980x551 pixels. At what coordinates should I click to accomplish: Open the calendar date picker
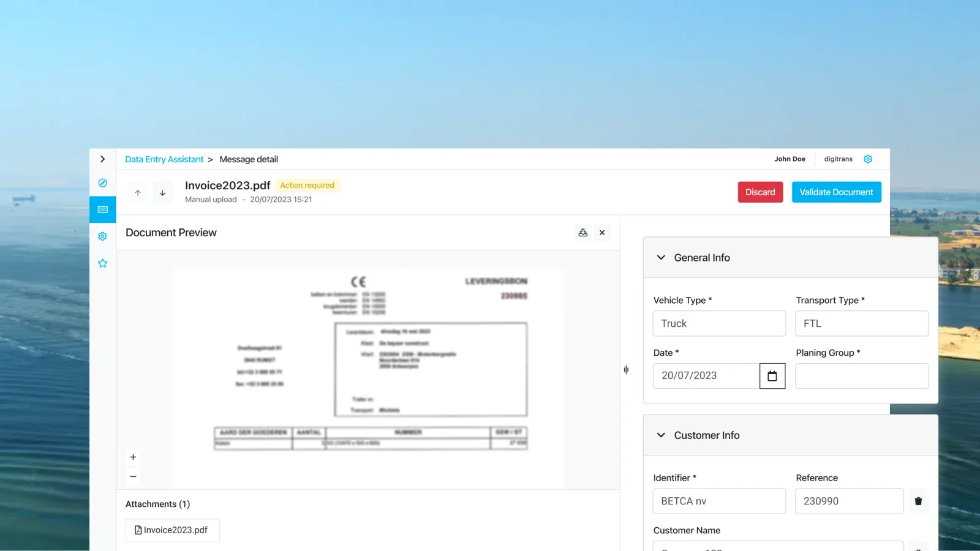[x=772, y=376]
